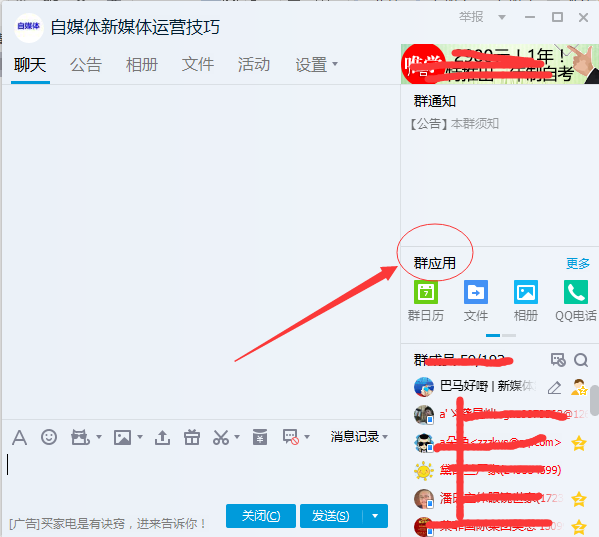The height and width of the screenshot is (537, 599).
Task: Open the emoji picker
Action: point(49,437)
